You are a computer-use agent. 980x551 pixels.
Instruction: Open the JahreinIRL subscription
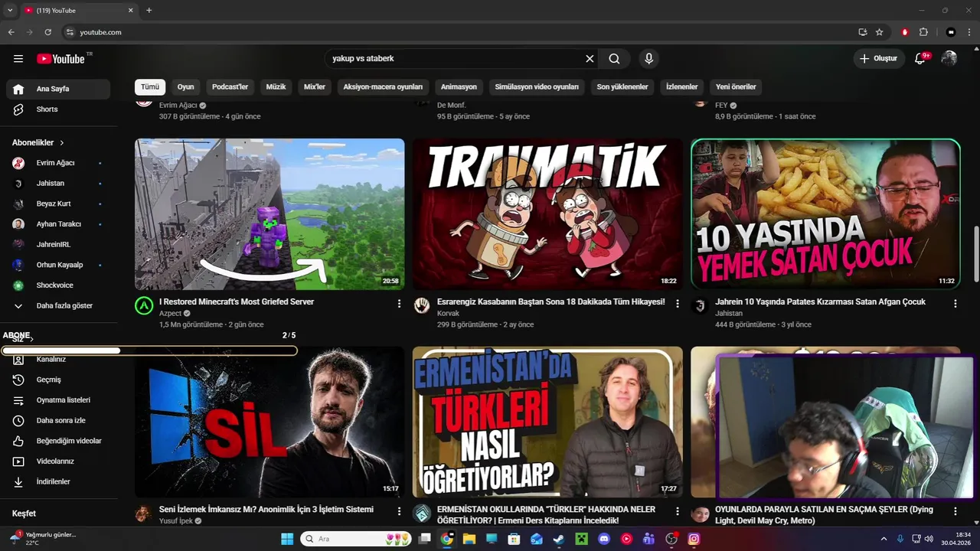click(58, 244)
